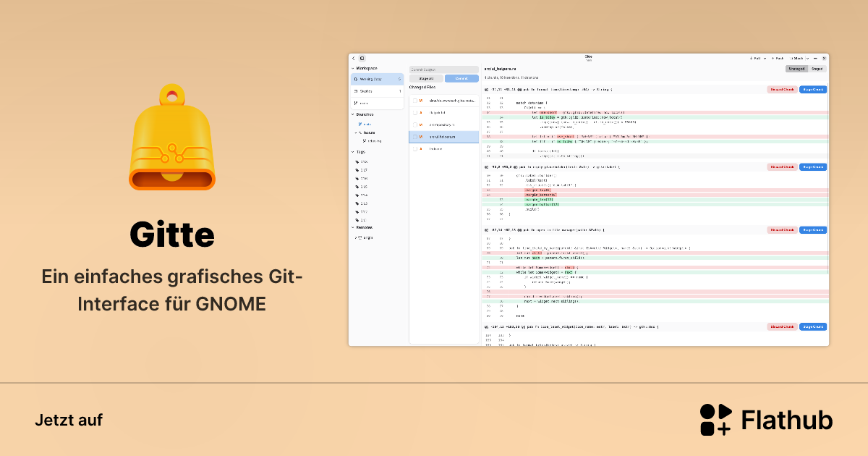Check the second file in Changed Files
Image resolution: width=868 pixels, height=456 pixels.
(414, 113)
